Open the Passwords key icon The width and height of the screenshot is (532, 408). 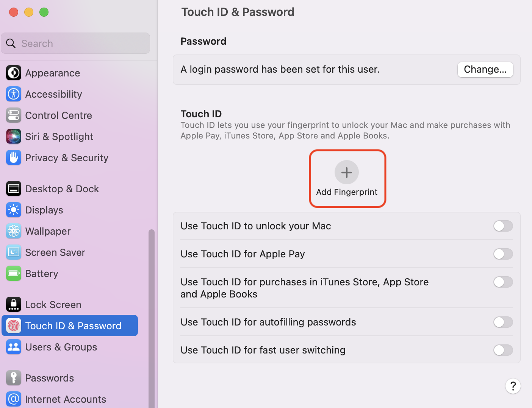[x=14, y=378]
